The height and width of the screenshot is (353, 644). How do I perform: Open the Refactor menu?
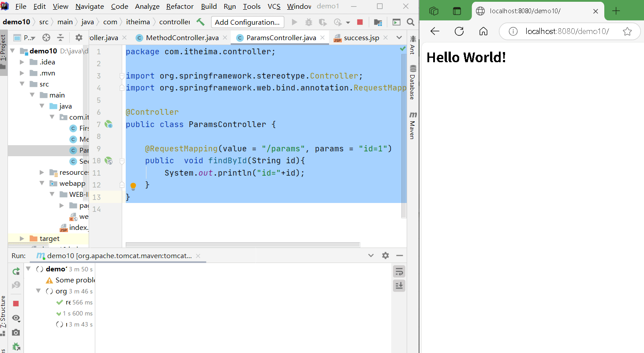(x=180, y=6)
